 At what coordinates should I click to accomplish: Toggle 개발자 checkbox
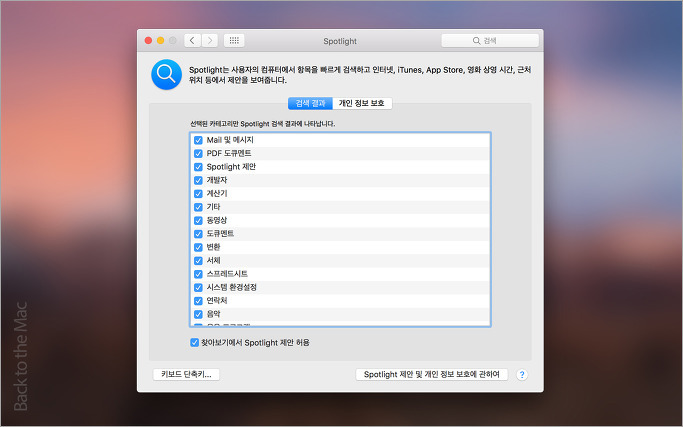click(x=198, y=180)
